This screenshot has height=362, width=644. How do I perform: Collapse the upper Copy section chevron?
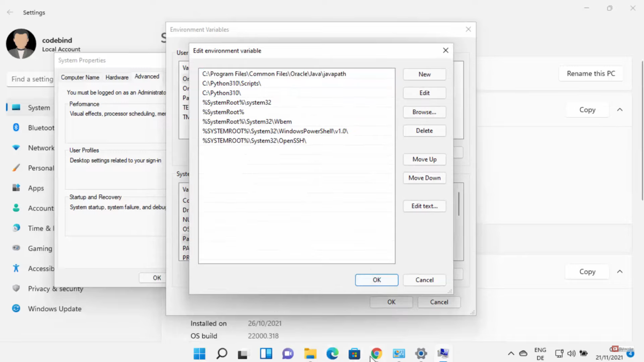620,109
